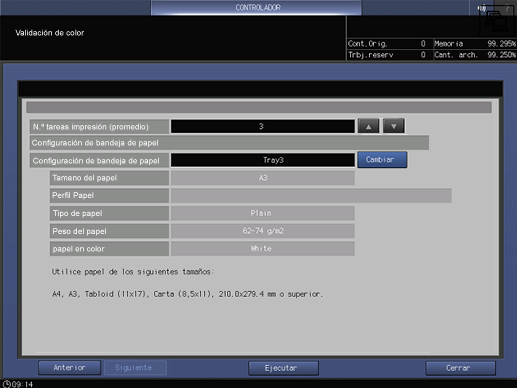Click the Cant. arch. 99.250% indicator
This screenshot has width=517, height=388.
475,55
